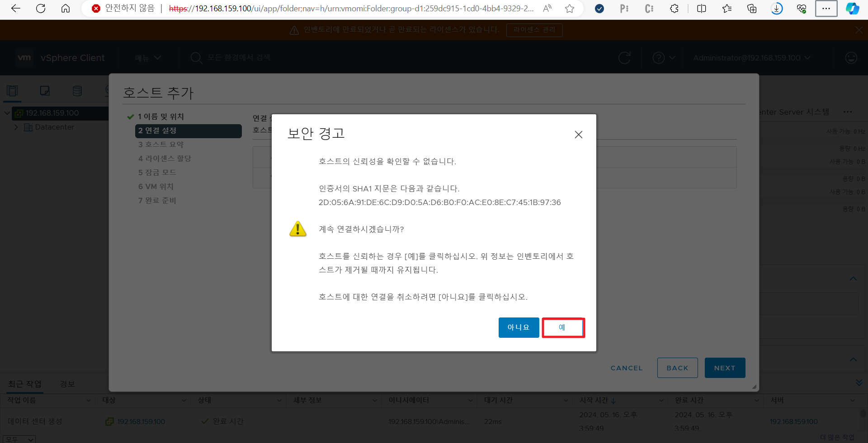Viewport: 868px width, 443px height.
Task: Open the VMs and Templates inventory view
Action: [45, 91]
